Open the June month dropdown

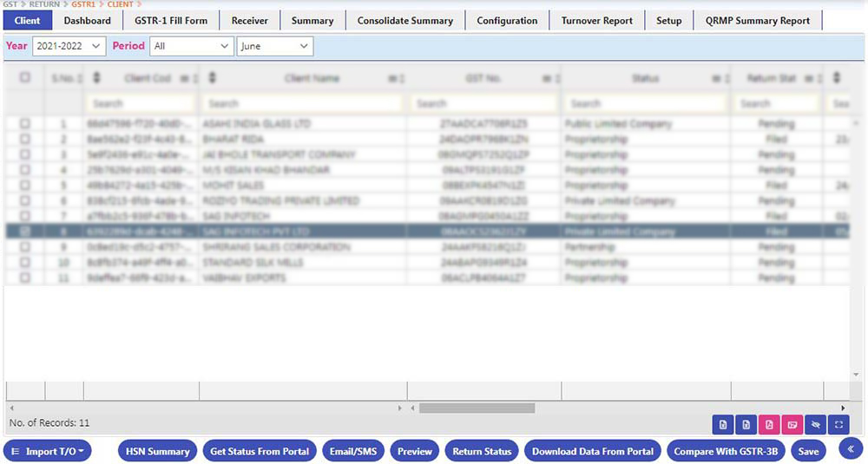(x=274, y=46)
